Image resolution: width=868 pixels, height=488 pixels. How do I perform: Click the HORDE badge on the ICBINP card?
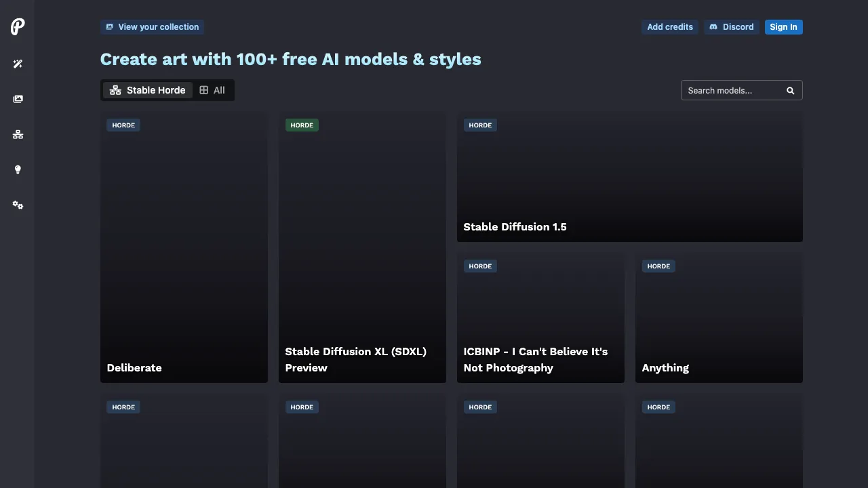pyautogui.click(x=480, y=266)
